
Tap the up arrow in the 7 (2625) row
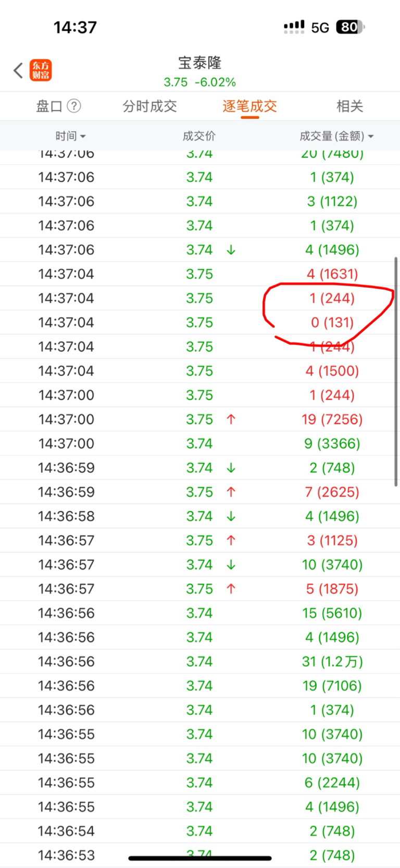[x=231, y=492]
